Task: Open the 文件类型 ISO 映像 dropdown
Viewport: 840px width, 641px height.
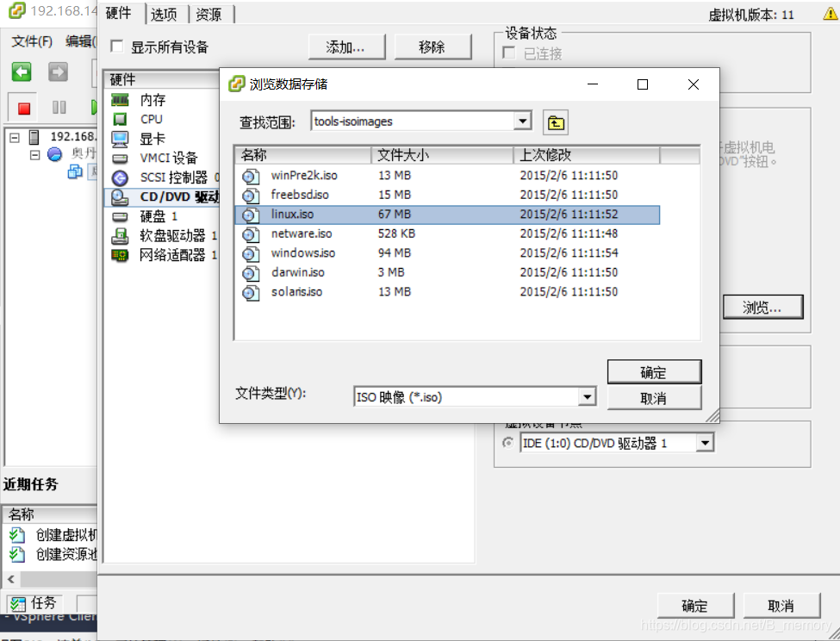Action: point(588,396)
